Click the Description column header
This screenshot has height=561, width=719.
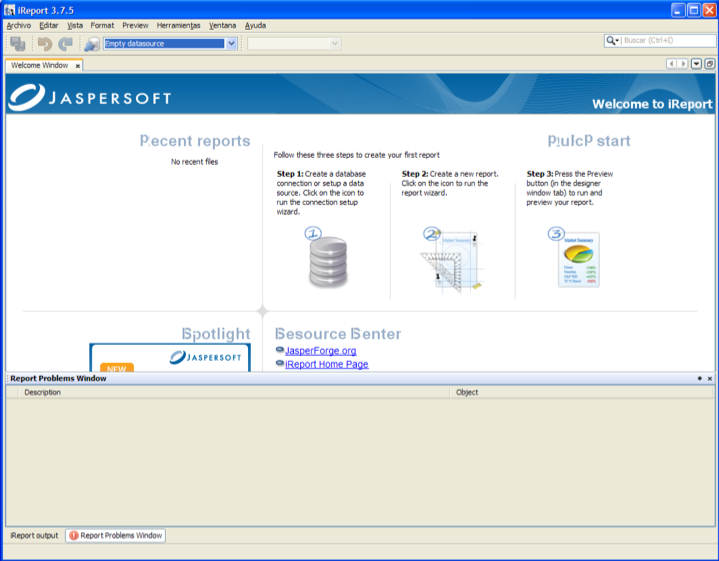(234, 392)
